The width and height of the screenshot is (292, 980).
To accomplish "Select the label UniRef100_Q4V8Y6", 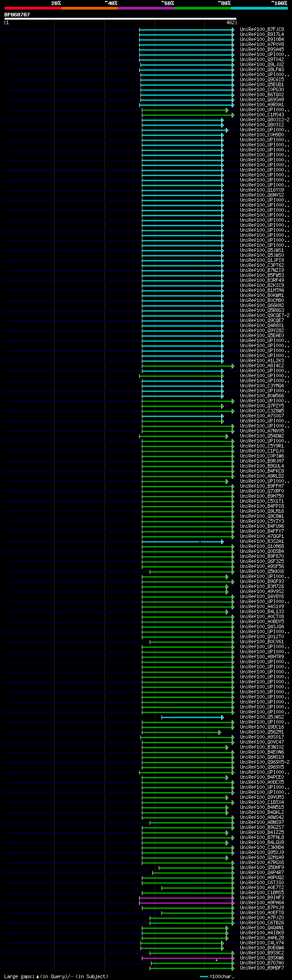I will (x=262, y=596).
